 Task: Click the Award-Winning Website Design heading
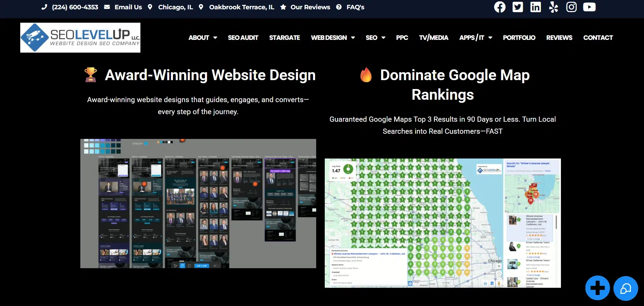point(210,75)
